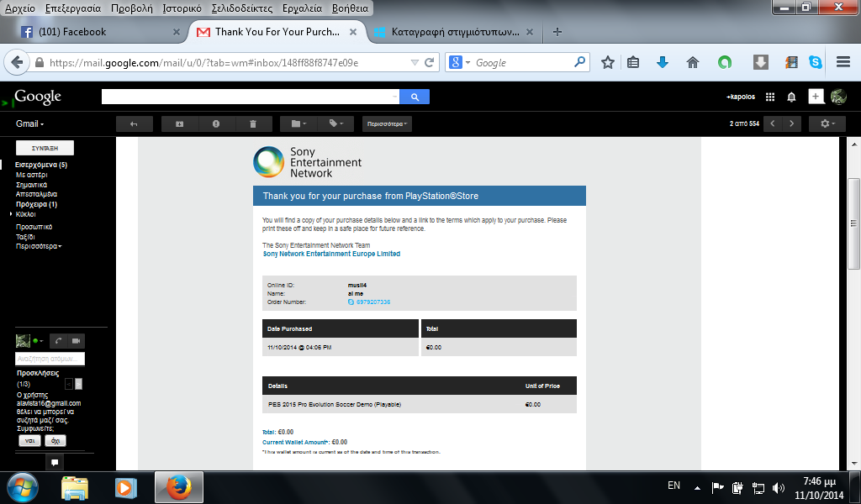Open the settings gear dropdown

(x=827, y=124)
